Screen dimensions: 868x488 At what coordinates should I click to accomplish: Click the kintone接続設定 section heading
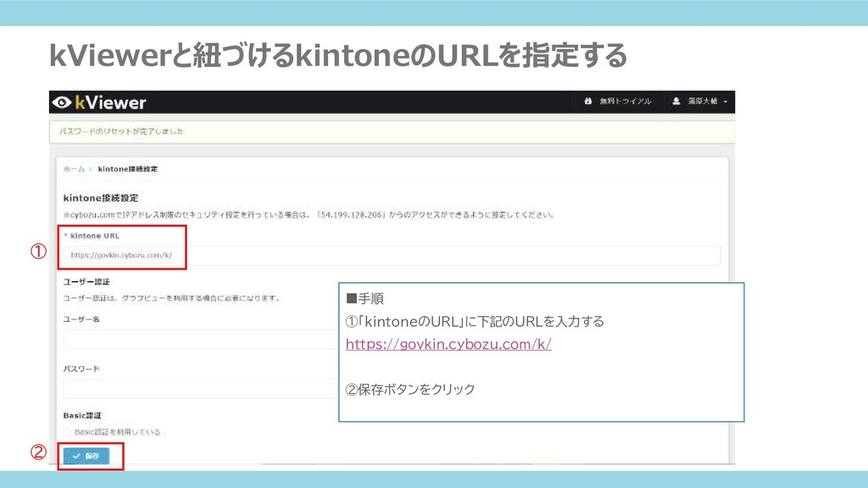tap(101, 197)
